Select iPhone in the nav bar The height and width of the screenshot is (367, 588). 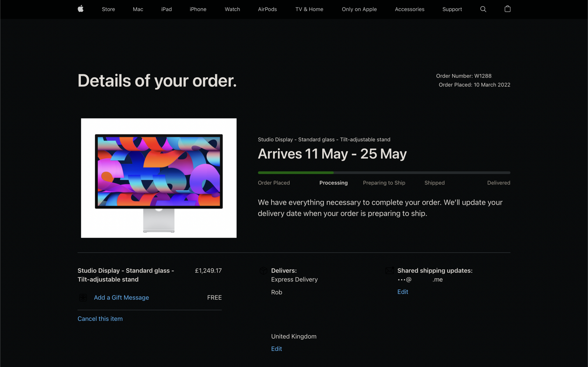198,9
